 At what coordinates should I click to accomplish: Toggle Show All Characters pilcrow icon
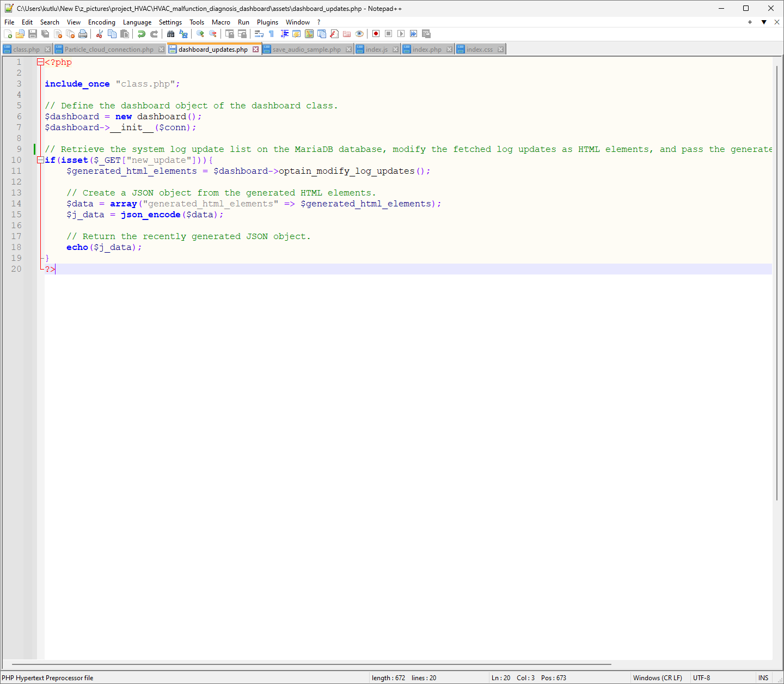click(x=271, y=34)
